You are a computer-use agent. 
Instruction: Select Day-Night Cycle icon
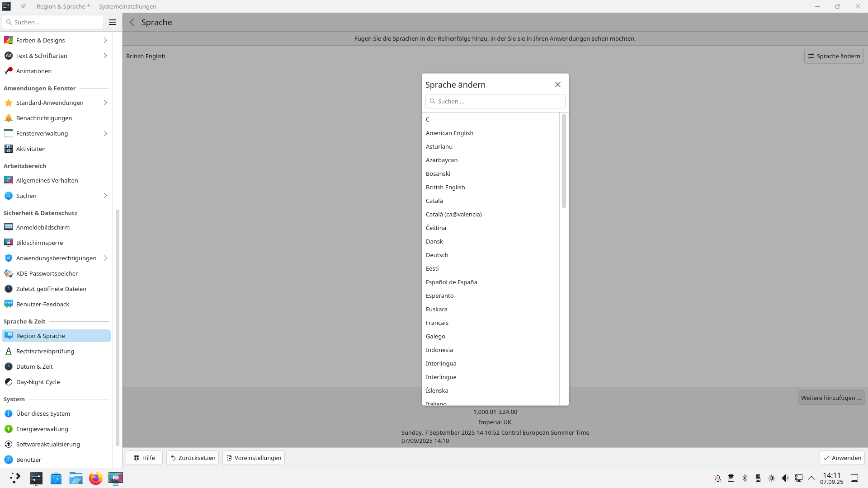pos(8,382)
